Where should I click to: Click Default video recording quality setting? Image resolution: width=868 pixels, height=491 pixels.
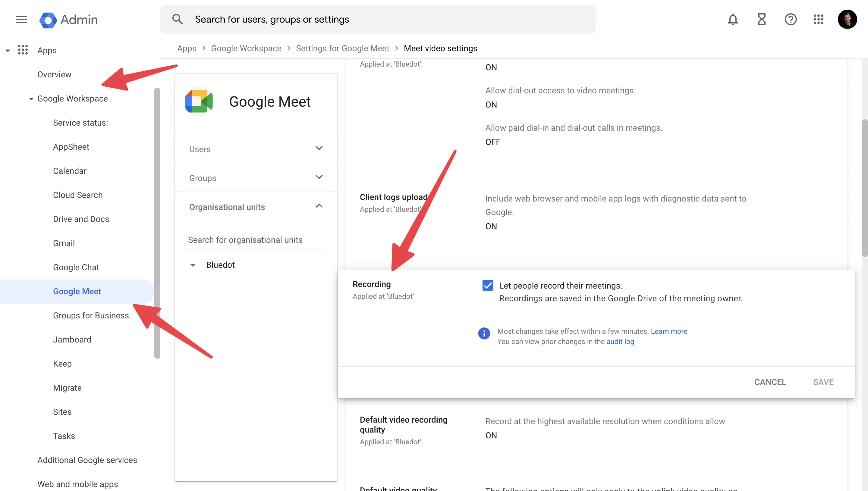coord(404,424)
